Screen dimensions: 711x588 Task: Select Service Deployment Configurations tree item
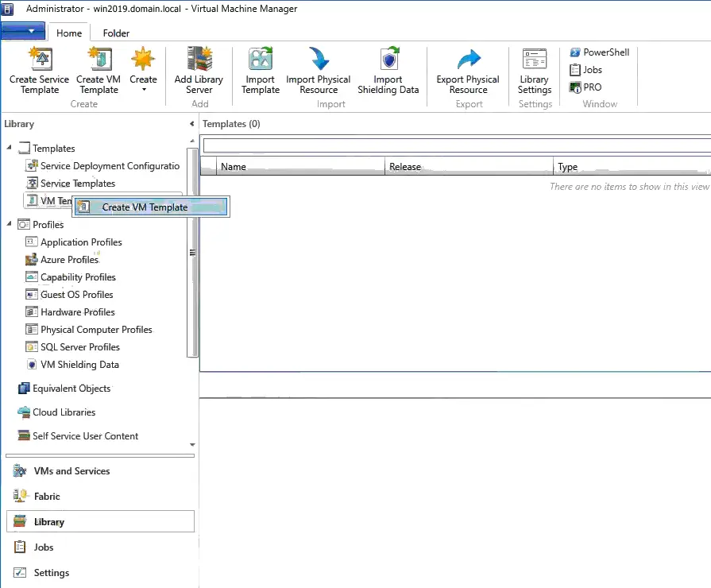(102, 166)
